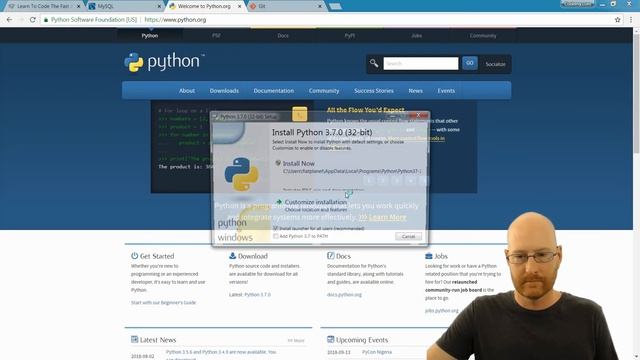Open the News navigation menu
This screenshot has width=640, height=360.
[416, 91]
